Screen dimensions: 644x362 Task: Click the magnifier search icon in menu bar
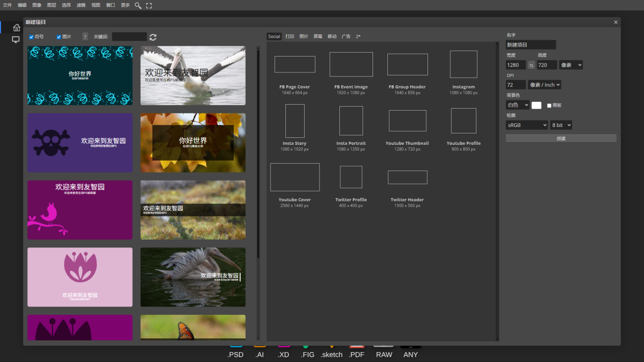click(x=138, y=5)
